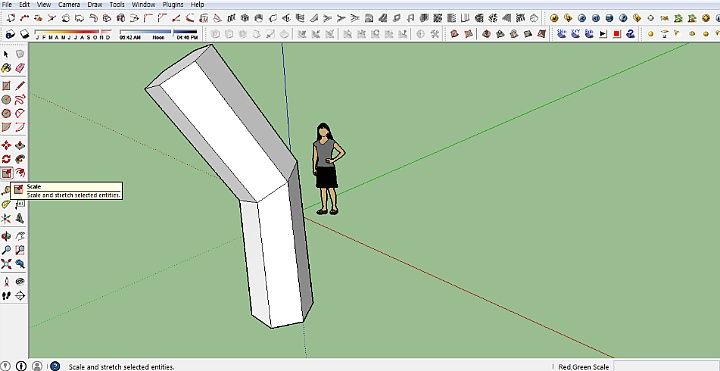Image resolution: width=720 pixels, height=371 pixels.
Task: Click the measurements value box
Action: (x=666, y=366)
